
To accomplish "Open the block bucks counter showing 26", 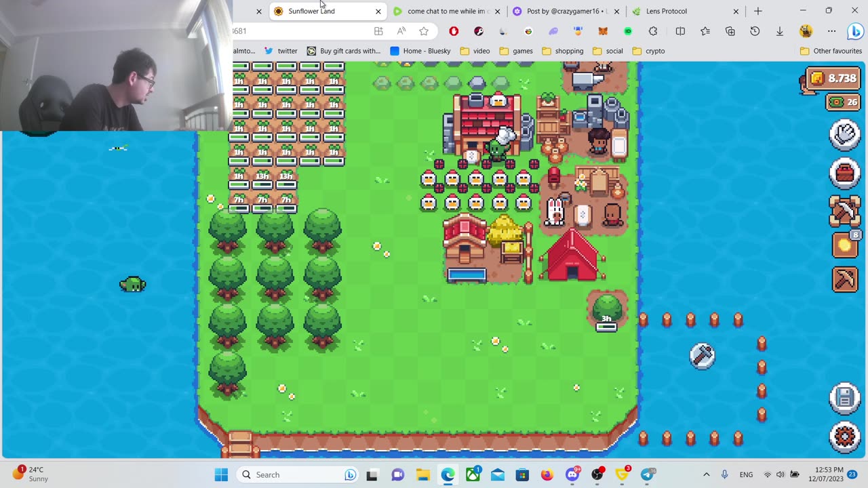I will pyautogui.click(x=844, y=102).
